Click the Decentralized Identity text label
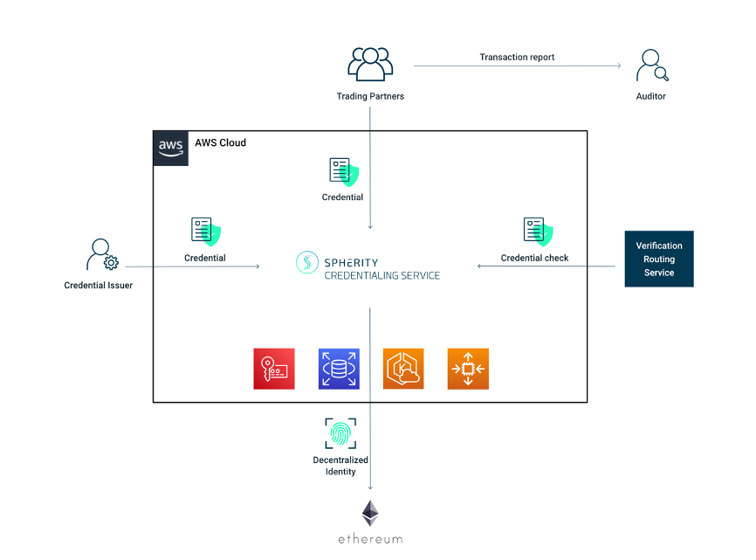Image resolution: width=756 pixels, height=560 pixels. point(340,466)
